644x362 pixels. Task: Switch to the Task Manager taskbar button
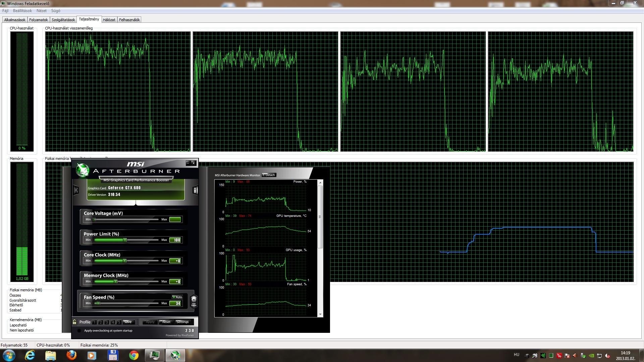click(x=155, y=355)
